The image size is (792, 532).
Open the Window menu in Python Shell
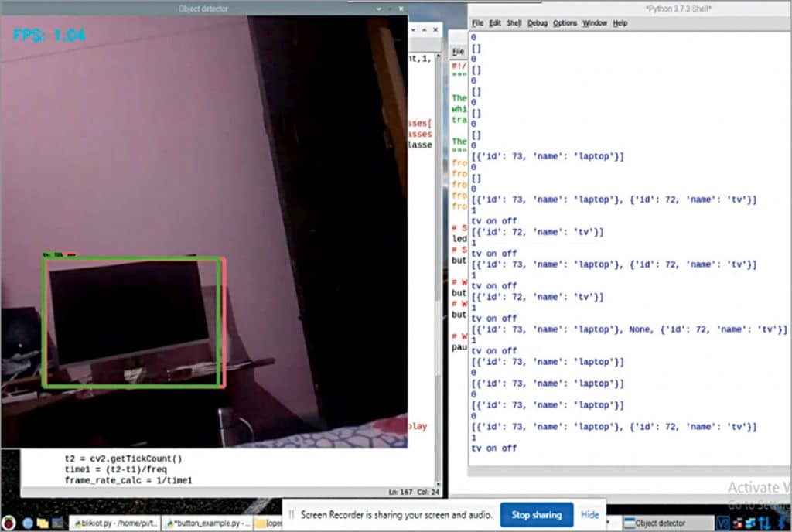595,22
